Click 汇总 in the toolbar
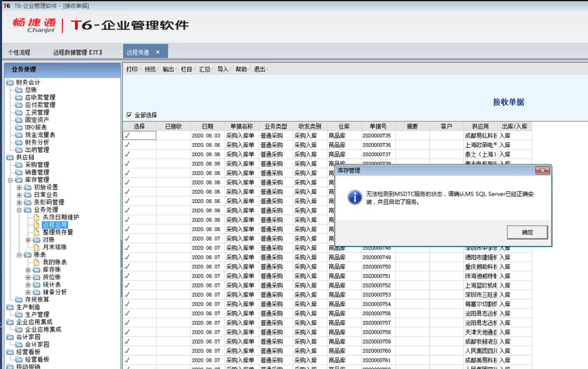The height and width of the screenshot is (369, 588). pos(205,69)
